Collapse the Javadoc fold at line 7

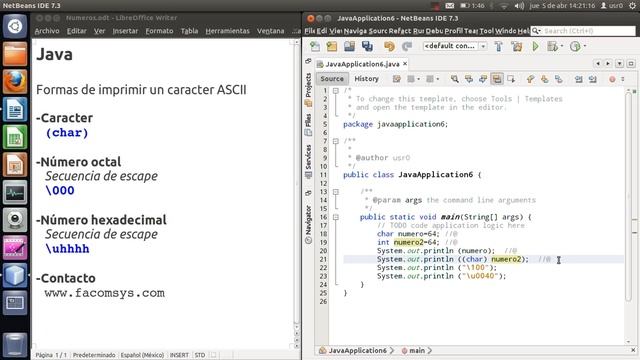click(336, 141)
